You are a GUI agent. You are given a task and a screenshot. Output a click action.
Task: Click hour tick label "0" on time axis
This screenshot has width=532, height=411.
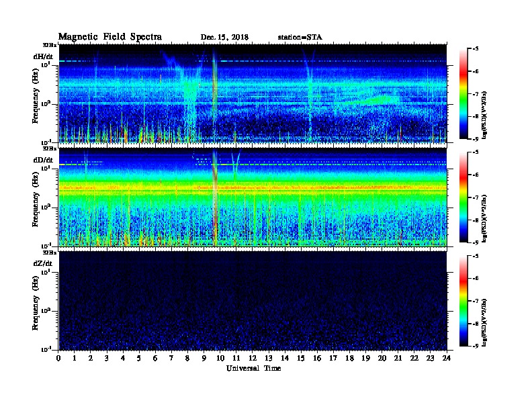click(58, 359)
